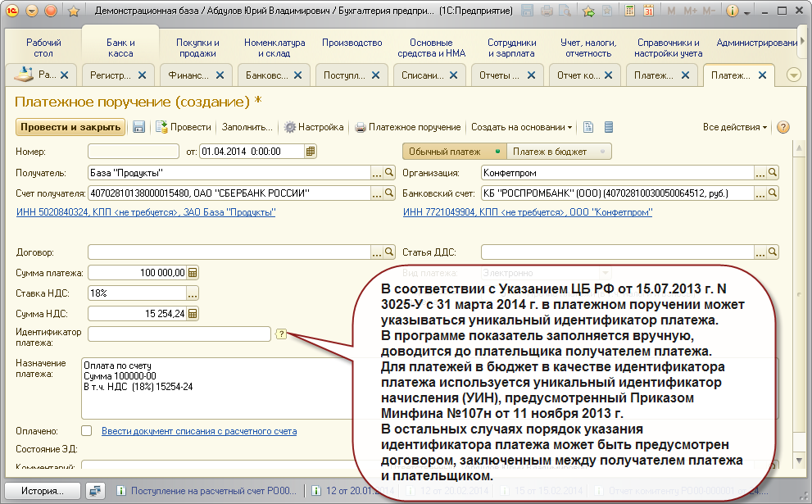Open Договор record with magnifier icon
Image resolution: width=812 pixels, height=504 pixels.
(389, 252)
